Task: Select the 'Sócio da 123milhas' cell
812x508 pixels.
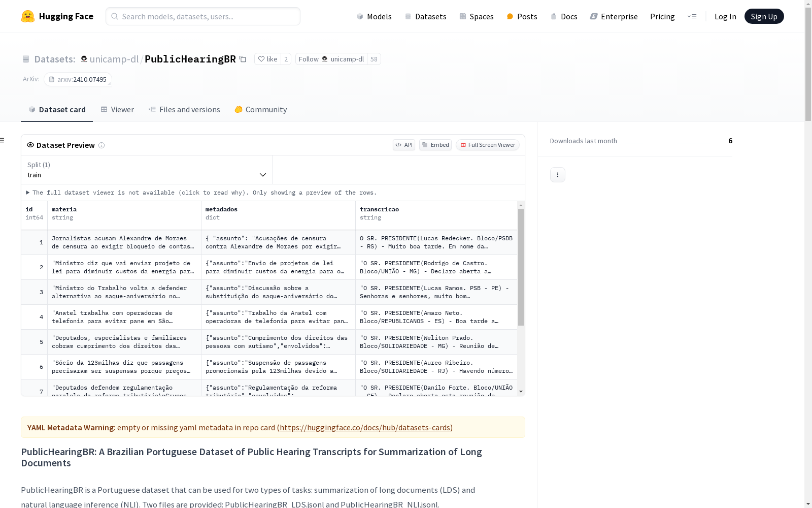Action: pos(124,367)
